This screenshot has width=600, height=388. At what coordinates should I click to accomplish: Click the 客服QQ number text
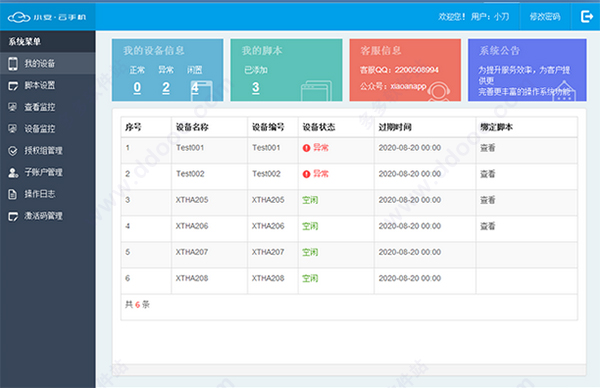(x=399, y=70)
